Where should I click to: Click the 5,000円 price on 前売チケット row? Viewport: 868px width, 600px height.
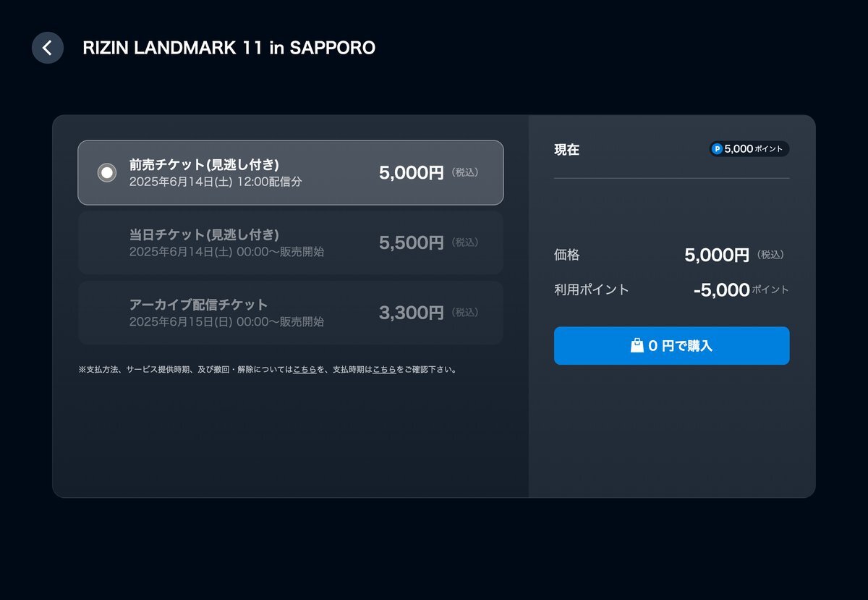(411, 173)
